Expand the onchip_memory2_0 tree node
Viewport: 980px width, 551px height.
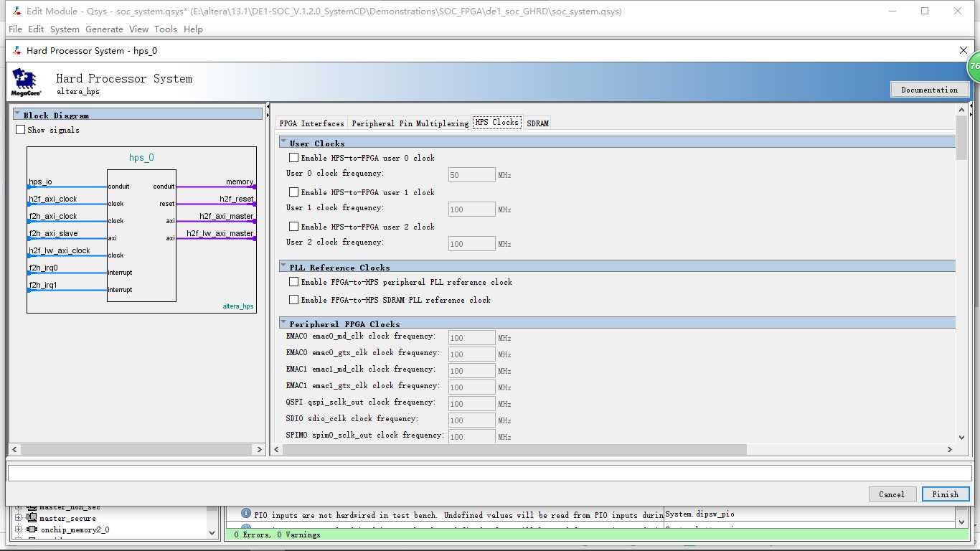pos(19,529)
